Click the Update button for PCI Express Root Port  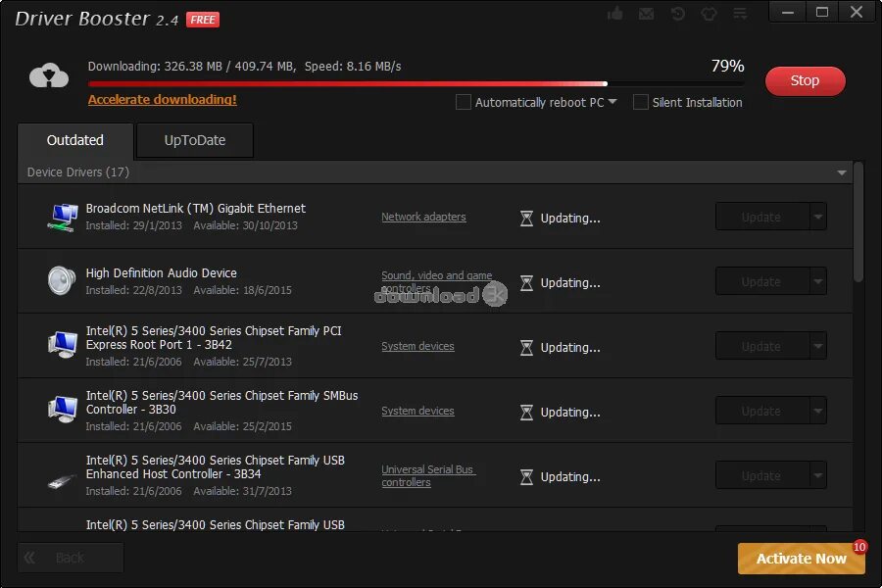(762, 346)
